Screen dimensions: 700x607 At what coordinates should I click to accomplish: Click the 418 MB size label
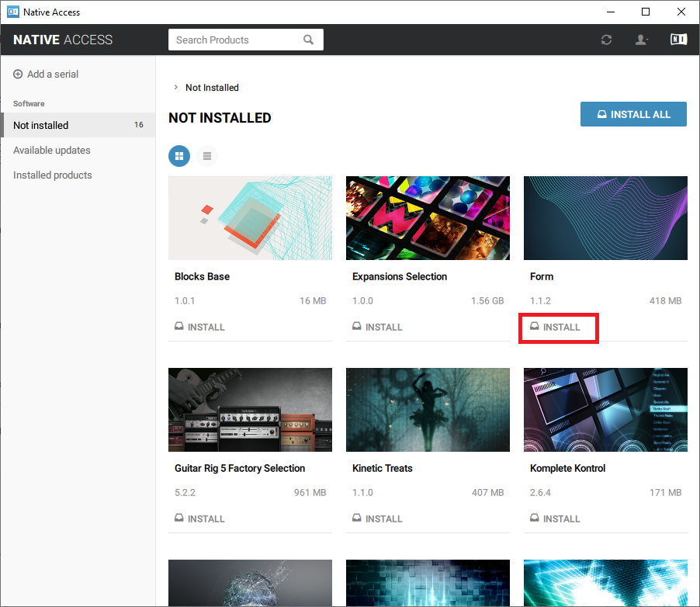(665, 301)
